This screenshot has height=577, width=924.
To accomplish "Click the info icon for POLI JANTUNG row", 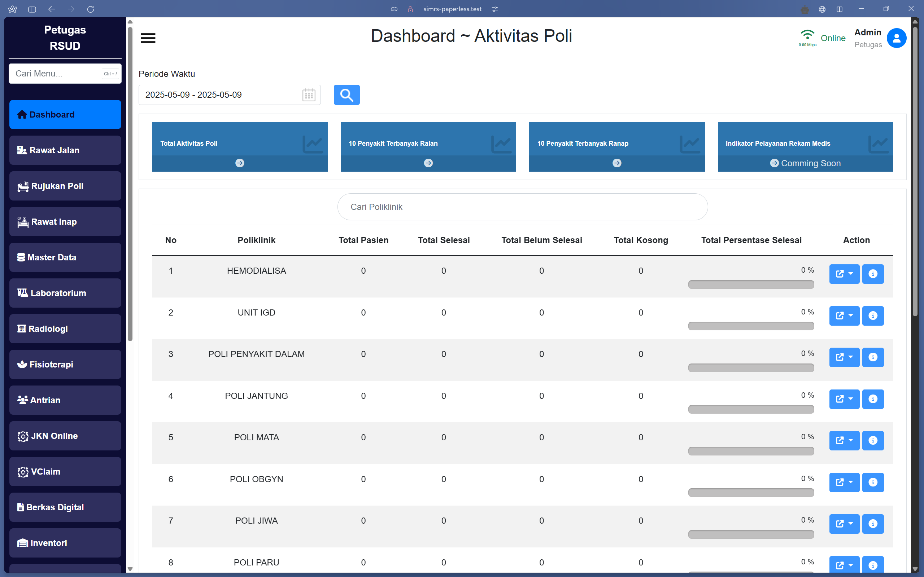I will (872, 399).
